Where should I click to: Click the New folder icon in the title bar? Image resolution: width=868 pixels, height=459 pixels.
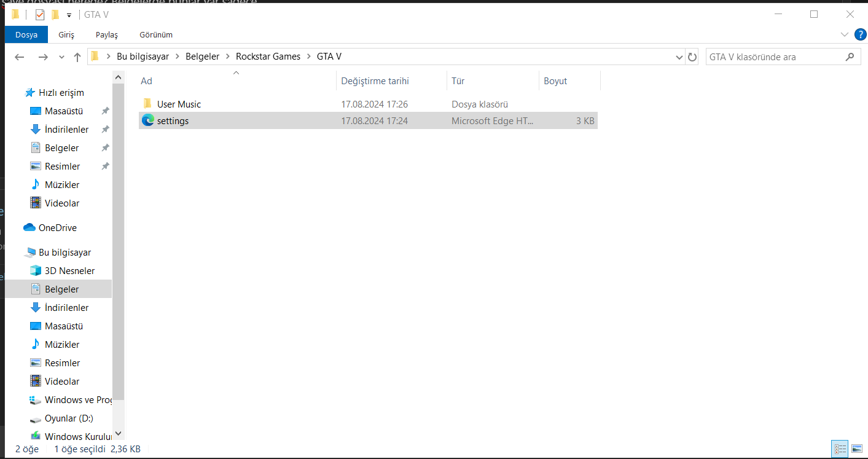55,15
